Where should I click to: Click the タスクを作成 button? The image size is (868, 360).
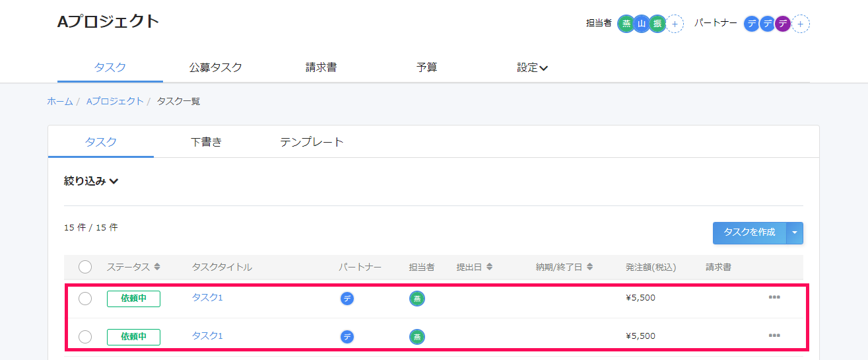point(749,233)
